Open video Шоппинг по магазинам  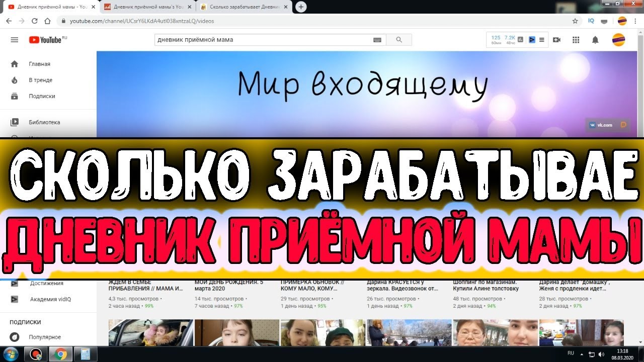tap(486, 286)
